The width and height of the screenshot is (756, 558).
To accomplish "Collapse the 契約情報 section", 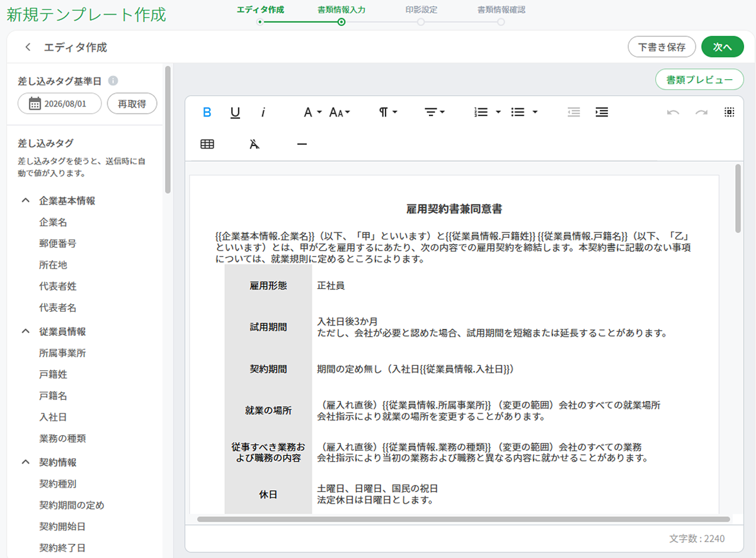I will (x=26, y=462).
